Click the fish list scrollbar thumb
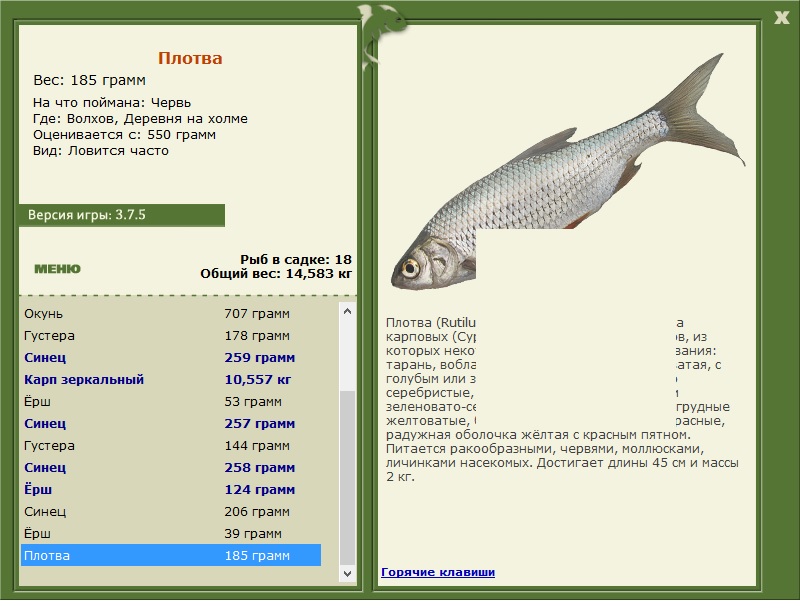800x614 pixels. 347,478
